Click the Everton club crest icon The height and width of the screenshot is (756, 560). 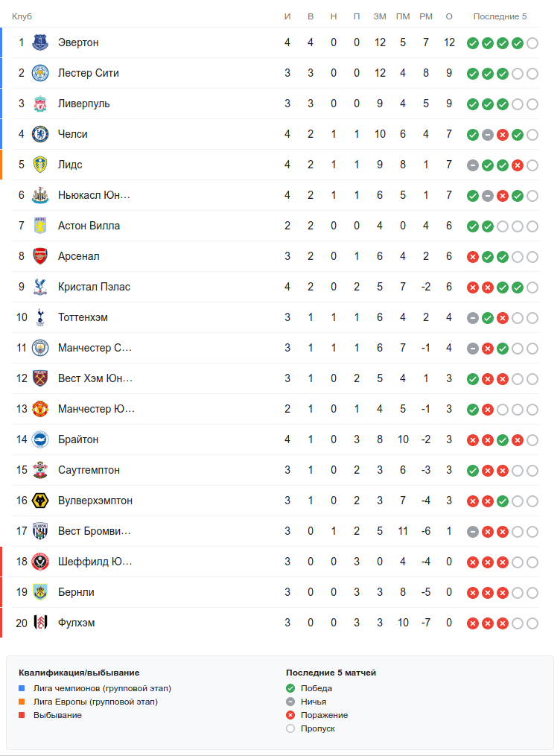[x=40, y=42]
